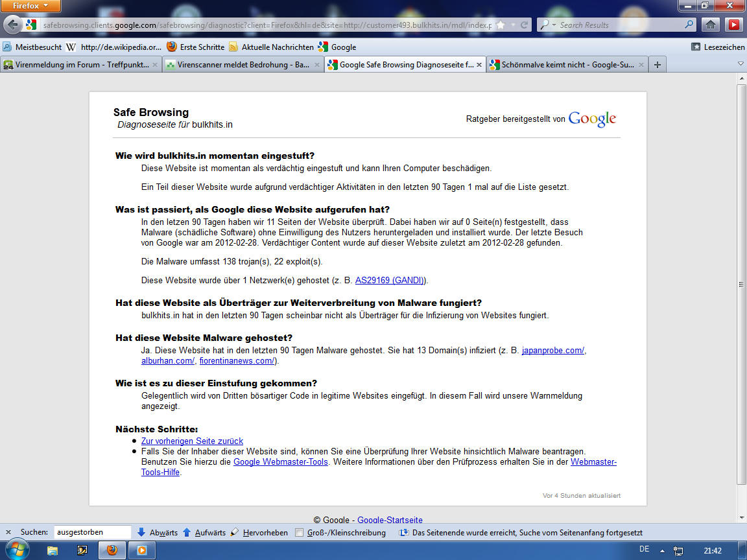This screenshot has width=747, height=560.
Task: Click the magnifier search-go icon
Action: pyautogui.click(x=689, y=24)
